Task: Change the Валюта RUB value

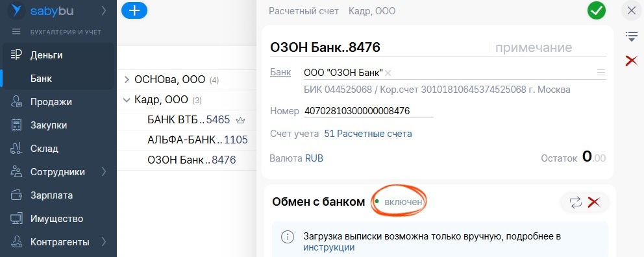Action: pos(314,158)
